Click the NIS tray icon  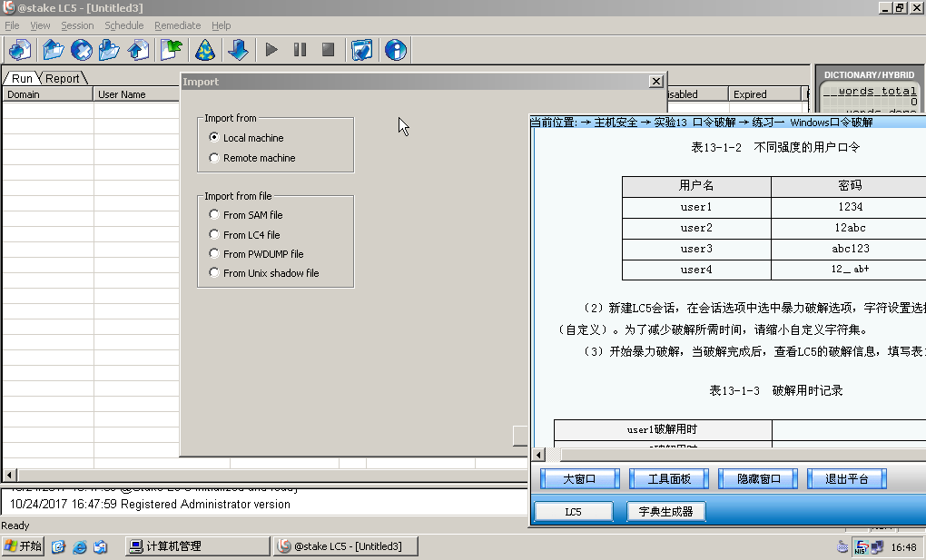[861, 547]
